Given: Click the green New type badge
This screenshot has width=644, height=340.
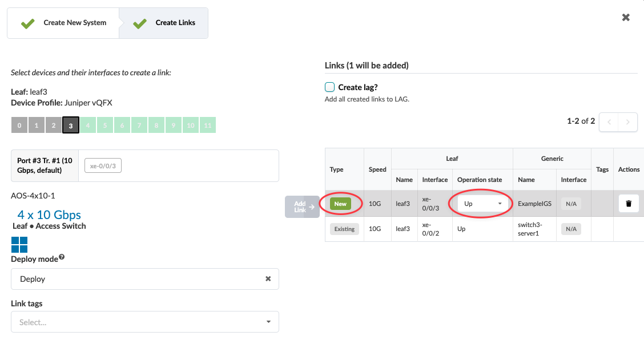Looking at the screenshot, I should pyautogui.click(x=340, y=204).
